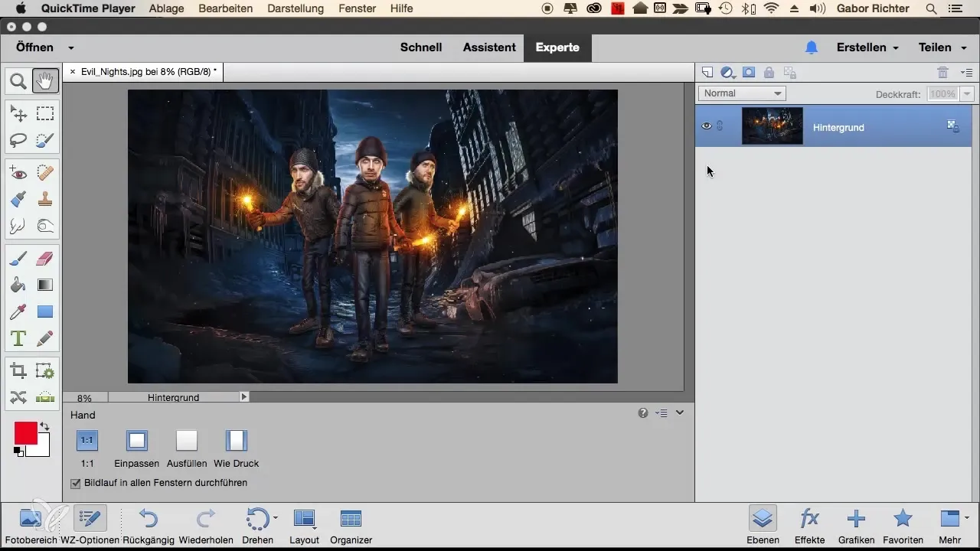
Task: Select the Brush tool
Action: pos(18,259)
